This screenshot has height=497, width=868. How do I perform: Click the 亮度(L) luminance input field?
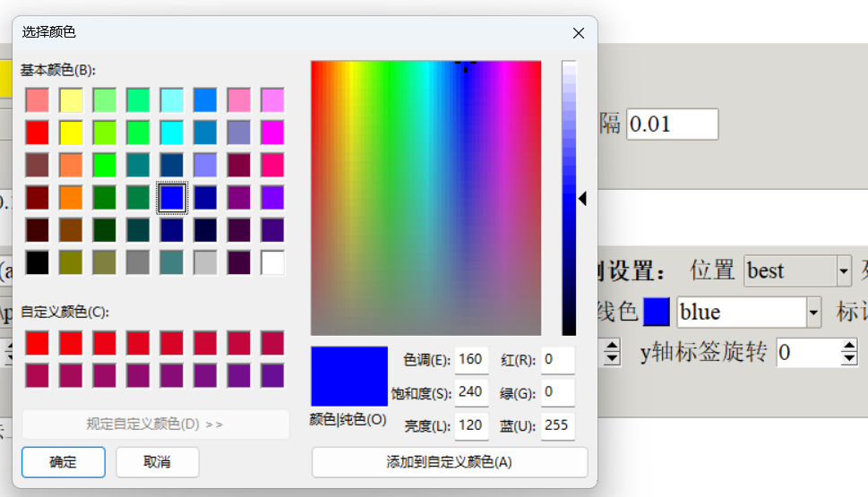pyautogui.click(x=472, y=425)
